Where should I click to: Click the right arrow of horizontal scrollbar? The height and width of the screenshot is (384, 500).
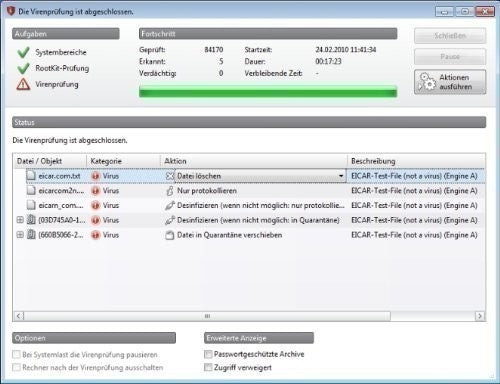tap(480, 316)
